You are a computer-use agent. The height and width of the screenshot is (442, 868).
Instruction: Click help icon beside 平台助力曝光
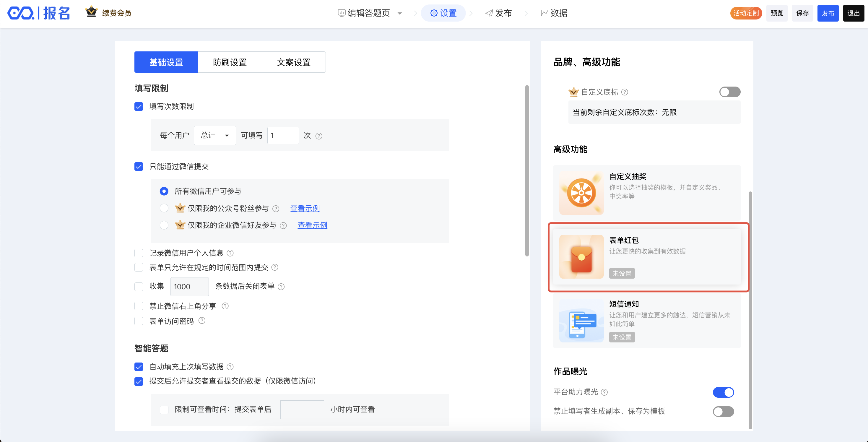pos(604,392)
